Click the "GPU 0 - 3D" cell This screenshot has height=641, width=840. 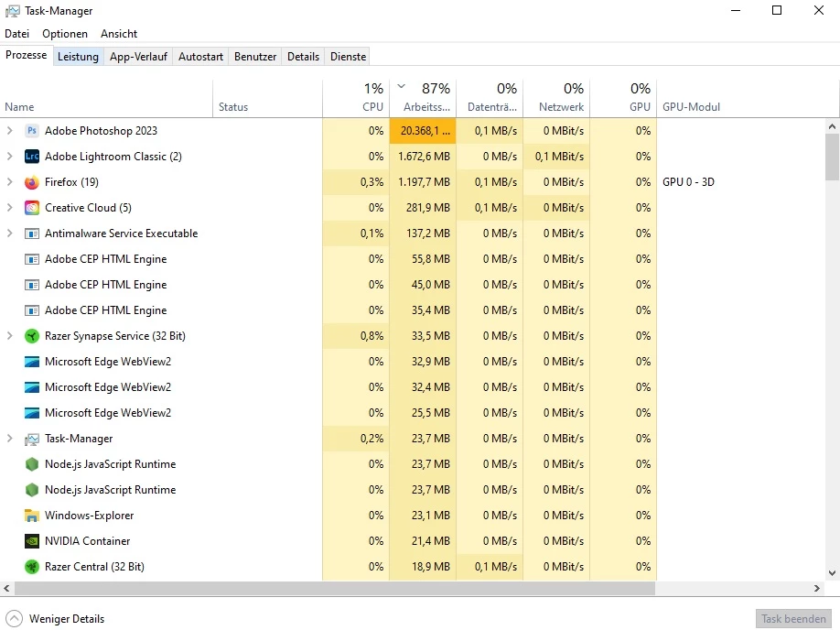point(688,182)
